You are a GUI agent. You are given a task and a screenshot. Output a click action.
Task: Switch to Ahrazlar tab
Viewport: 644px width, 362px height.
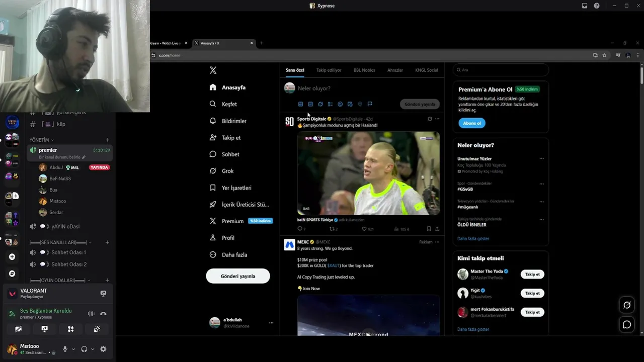click(x=395, y=70)
